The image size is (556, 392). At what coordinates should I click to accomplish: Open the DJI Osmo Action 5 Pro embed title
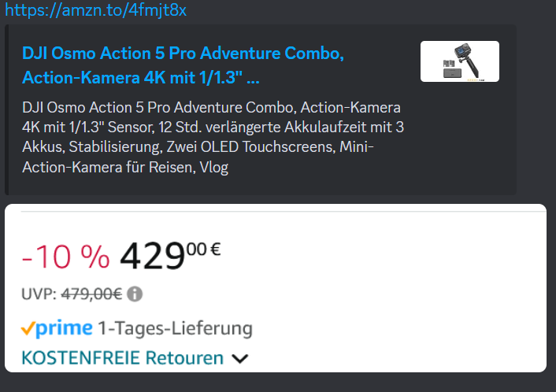[183, 65]
